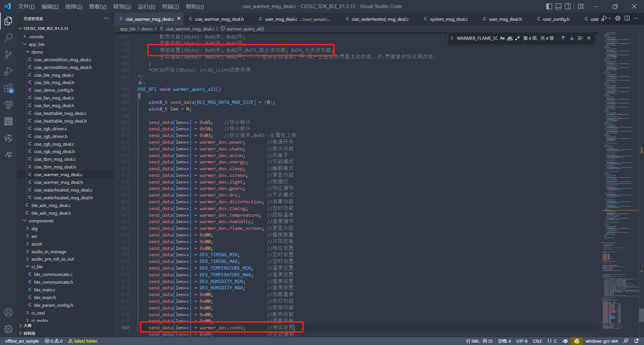Open the Search view in activity bar
The image size is (644, 345).
click(x=8, y=38)
